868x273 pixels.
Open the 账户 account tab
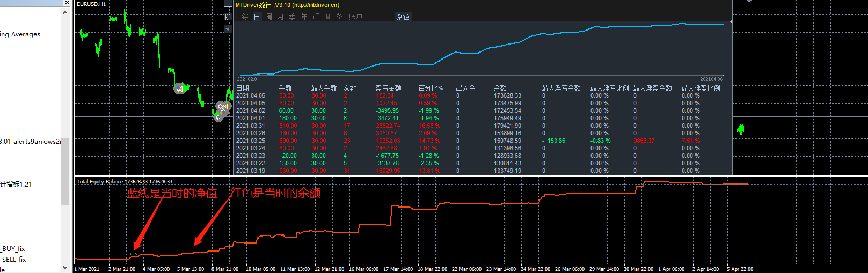point(355,17)
